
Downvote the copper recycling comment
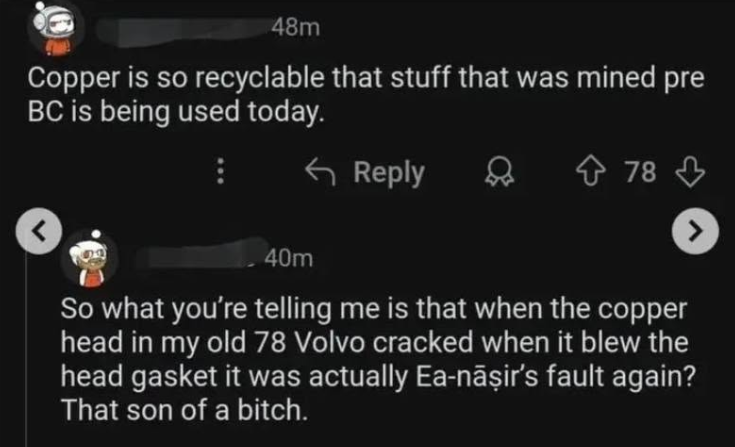click(691, 173)
